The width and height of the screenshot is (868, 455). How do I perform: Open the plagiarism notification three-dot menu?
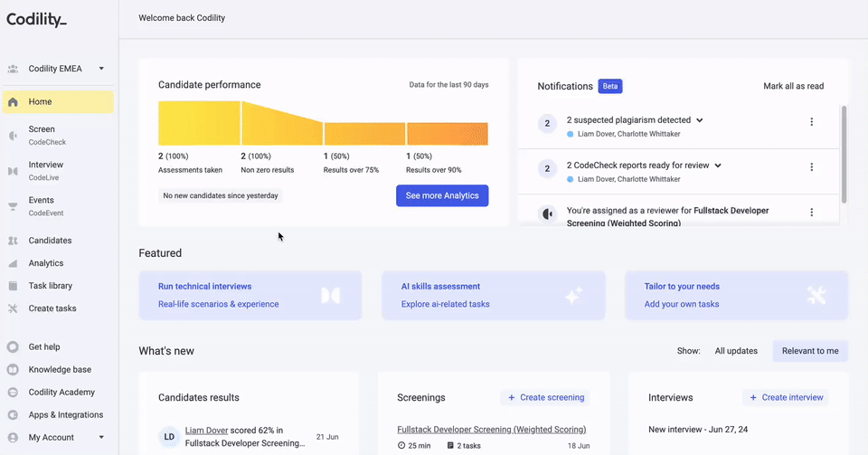point(812,122)
